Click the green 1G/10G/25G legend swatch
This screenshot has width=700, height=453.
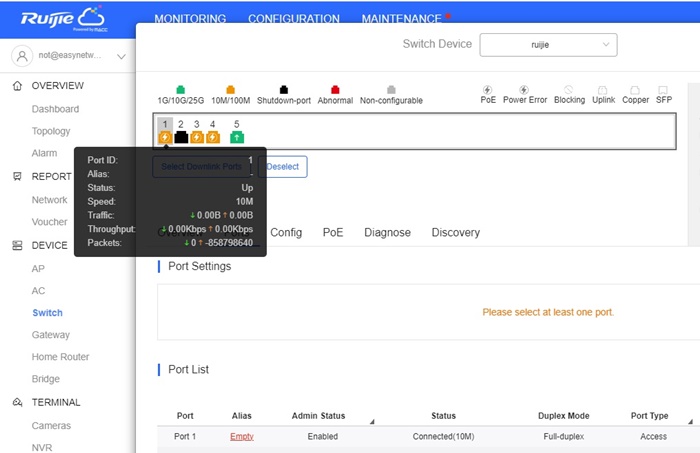coord(180,89)
